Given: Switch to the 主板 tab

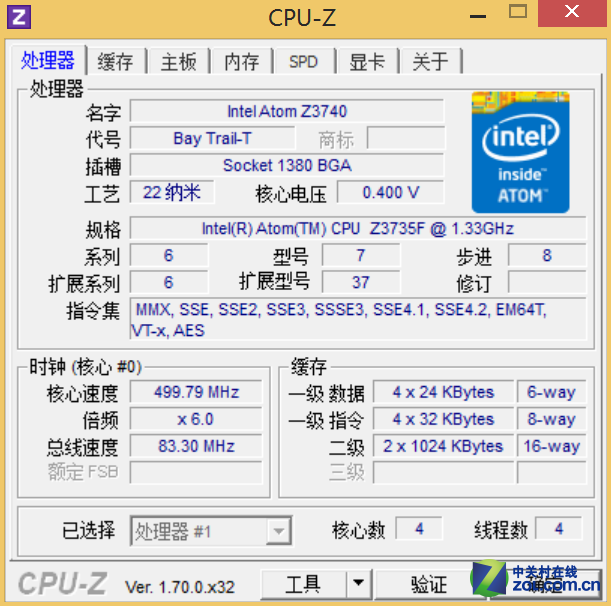Looking at the screenshot, I should pyautogui.click(x=178, y=61).
